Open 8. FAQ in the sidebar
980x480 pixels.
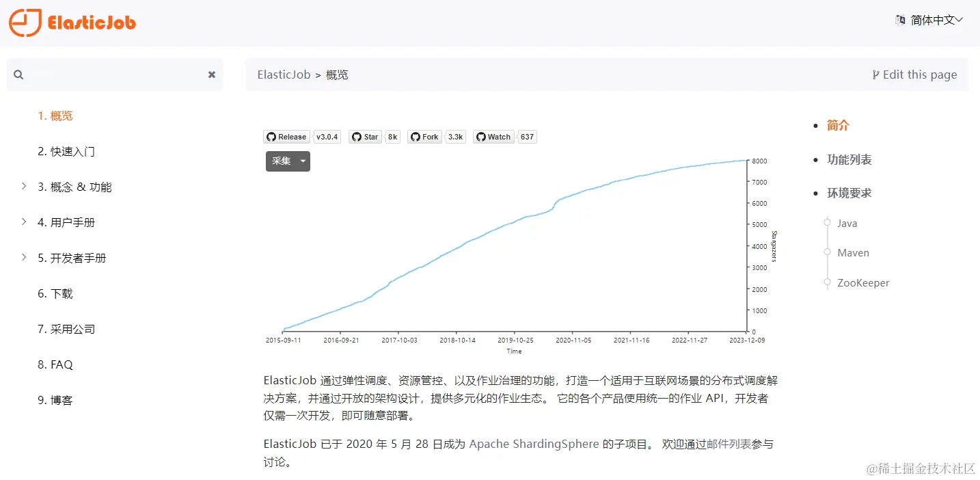[55, 364]
